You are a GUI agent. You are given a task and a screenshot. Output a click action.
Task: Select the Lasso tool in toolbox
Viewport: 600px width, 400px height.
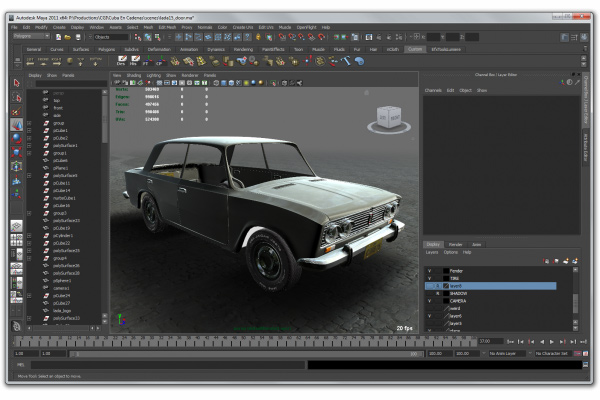tap(16, 97)
